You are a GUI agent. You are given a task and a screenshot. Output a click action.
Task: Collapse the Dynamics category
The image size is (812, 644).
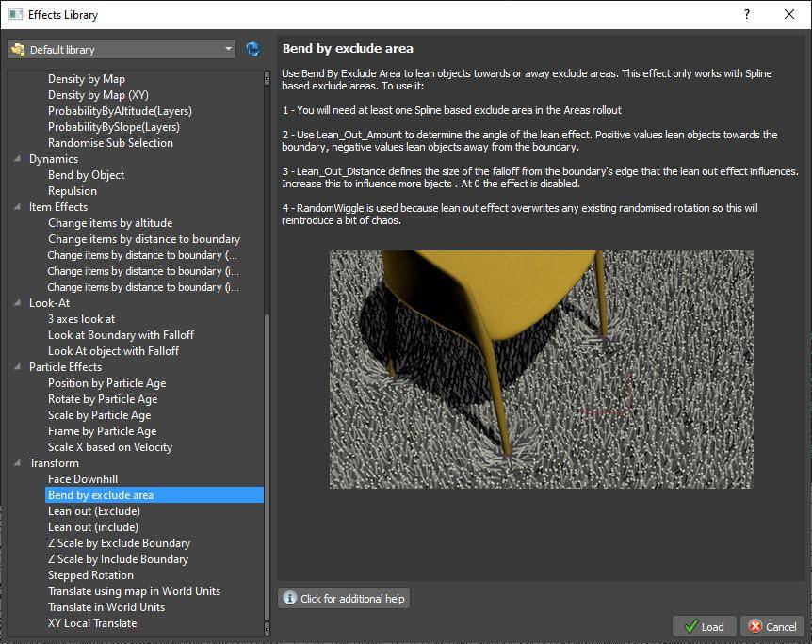[18, 159]
